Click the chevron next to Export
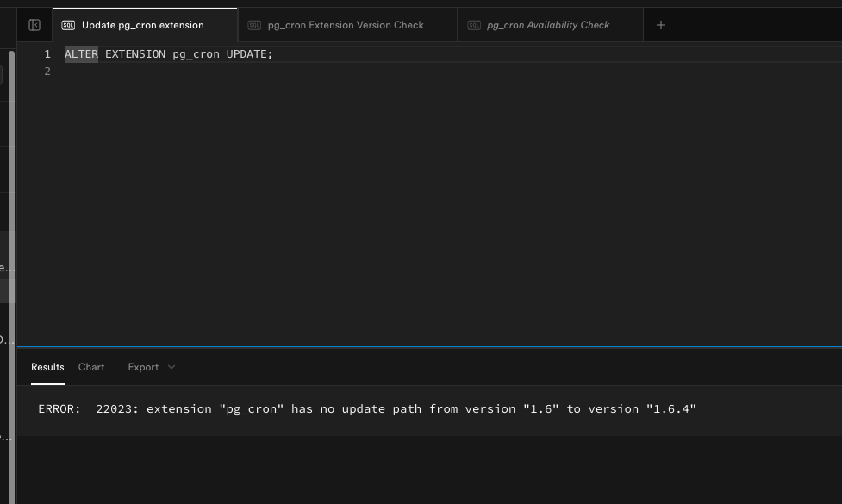This screenshot has width=842, height=504. coord(172,367)
